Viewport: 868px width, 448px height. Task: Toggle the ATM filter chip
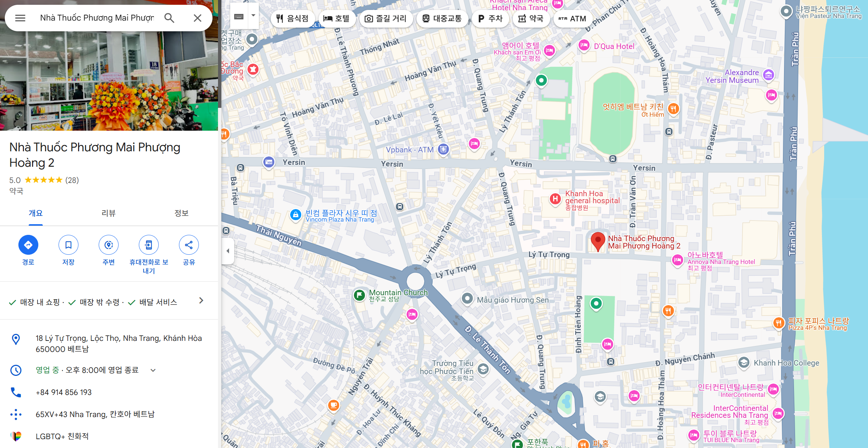tap(572, 18)
